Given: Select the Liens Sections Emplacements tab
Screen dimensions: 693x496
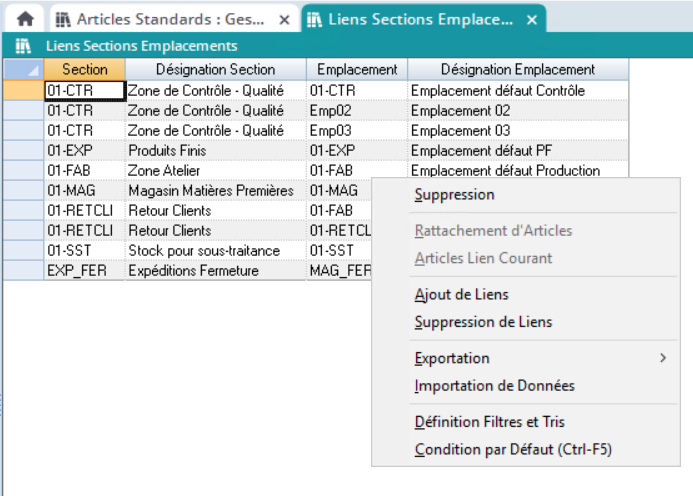Looking at the screenshot, I should click(420, 19).
